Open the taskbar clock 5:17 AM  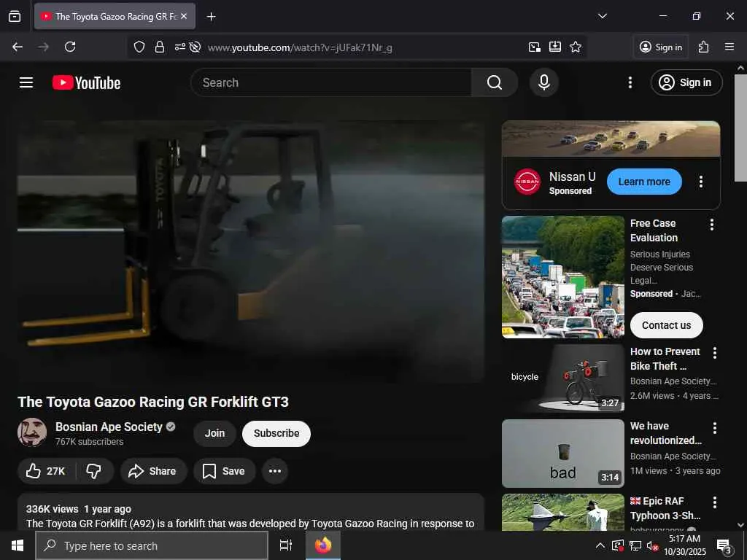click(684, 545)
